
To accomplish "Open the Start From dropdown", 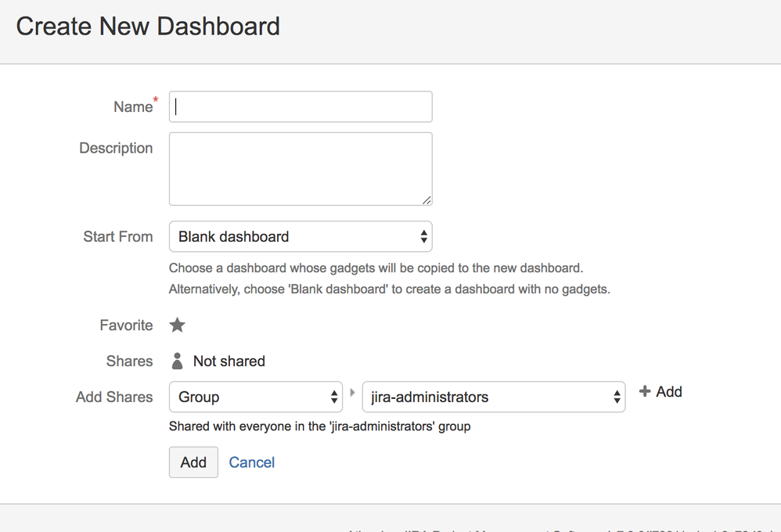I will pos(301,236).
